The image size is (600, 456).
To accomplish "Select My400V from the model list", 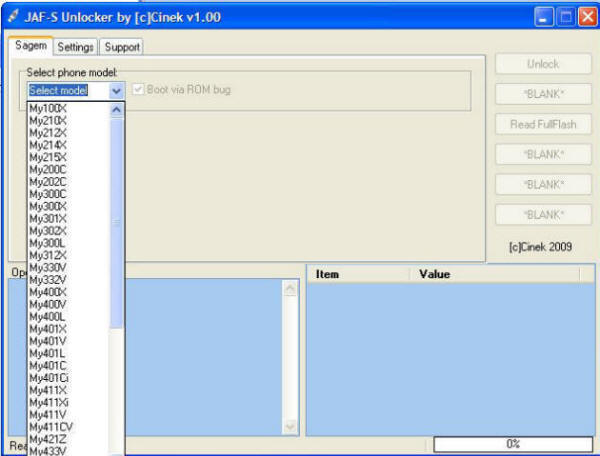I will tap(69, 305).
